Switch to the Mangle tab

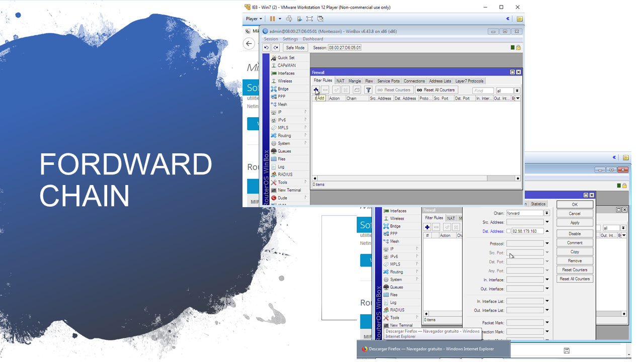pyautogui.click(x=355, y=81)
